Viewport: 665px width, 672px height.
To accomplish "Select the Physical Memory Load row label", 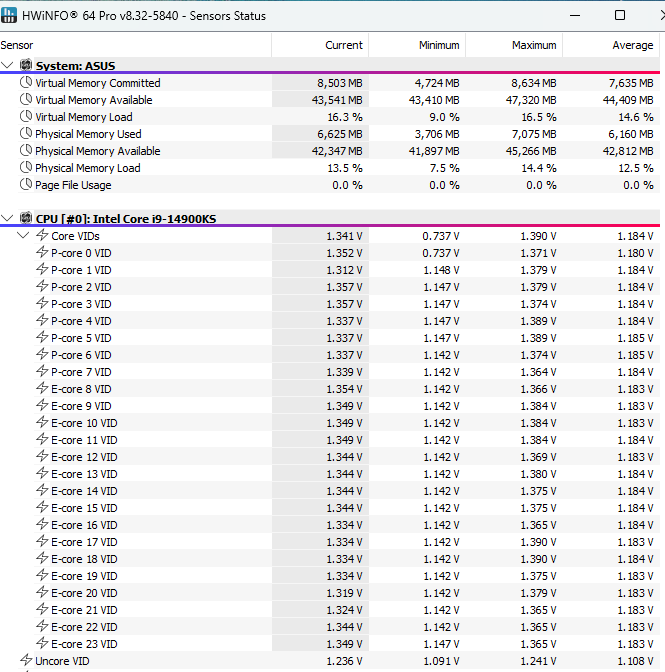I will [x=88, y=168].
